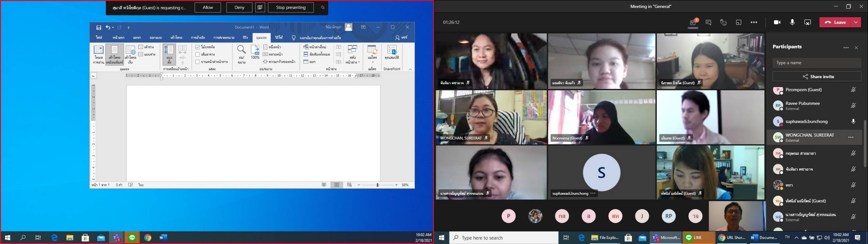Image resolution: width=868 pixels, height=244 pixels.
Task: Open Teams breakout rooms icon
Action: click(x=738, y=22)
